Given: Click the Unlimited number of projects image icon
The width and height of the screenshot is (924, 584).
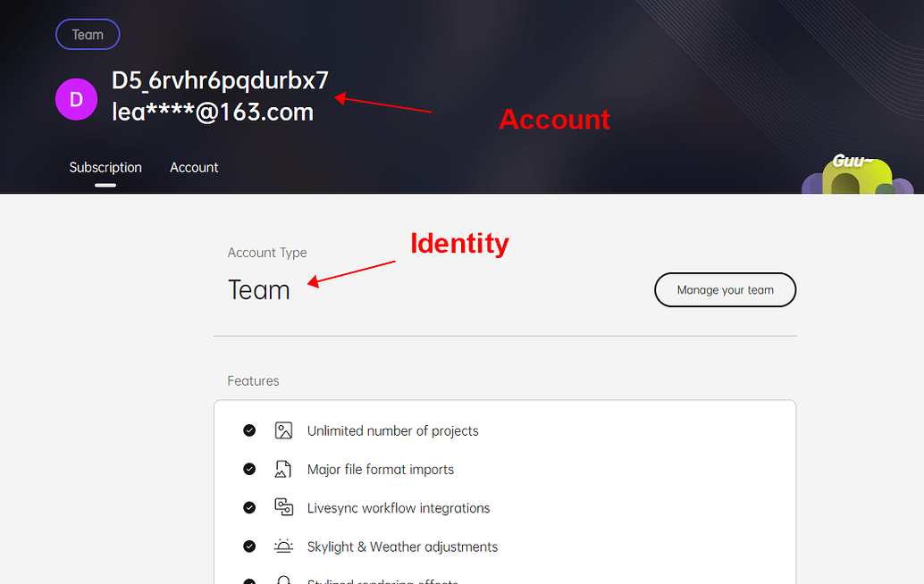Looking at the screenshot, I should [284, 430].
